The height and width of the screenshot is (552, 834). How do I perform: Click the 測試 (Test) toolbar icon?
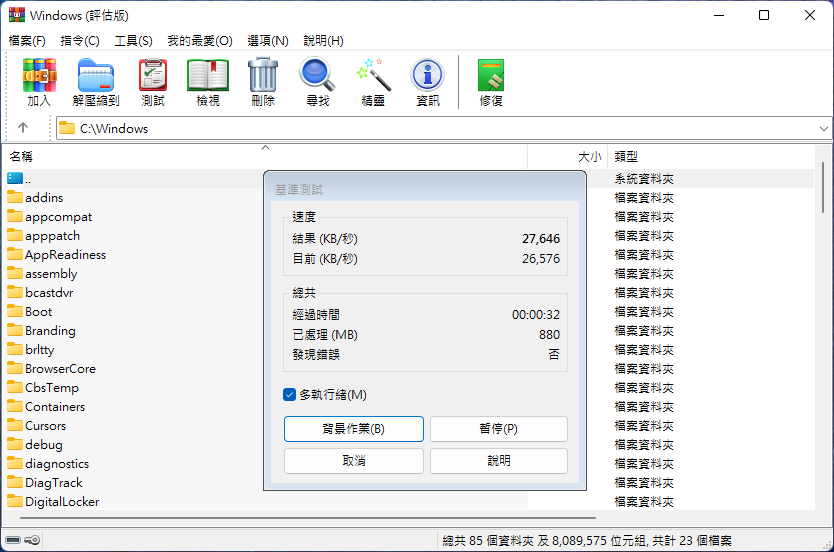[153, 77]
